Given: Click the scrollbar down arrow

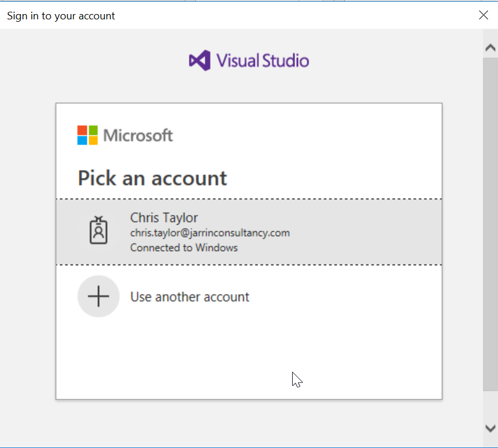Looking at the screenshot, I should click(x=490, y=429).
